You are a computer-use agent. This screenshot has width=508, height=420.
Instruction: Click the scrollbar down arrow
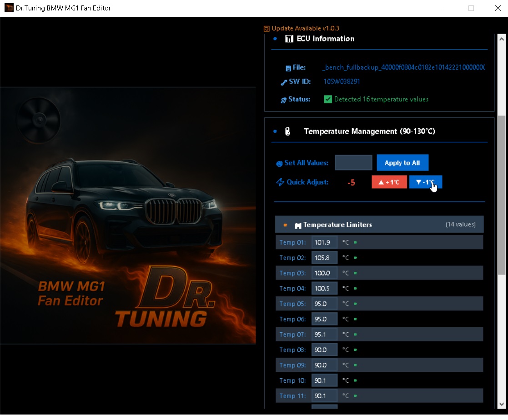click(502, 404)
